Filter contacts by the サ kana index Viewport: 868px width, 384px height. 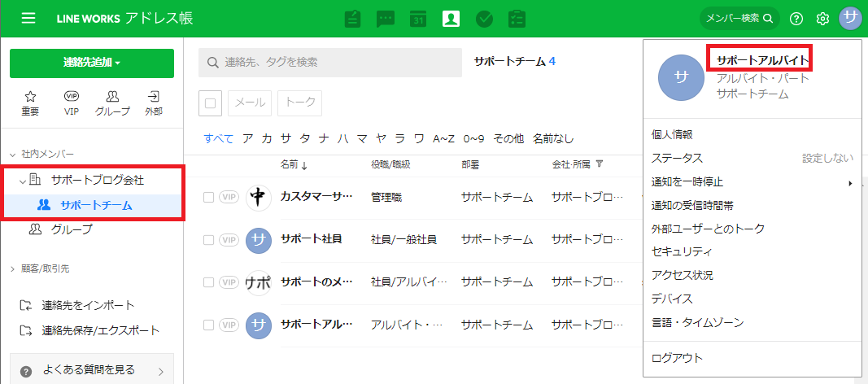click(286, 138)
